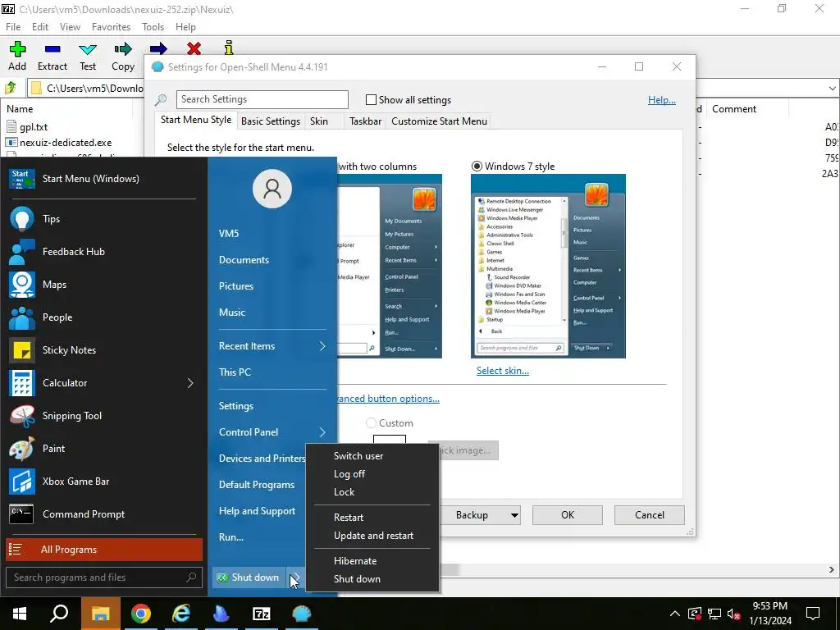Click the 7-Zip Extract toolbar icon
Image resolution: width=840 pixels, height=630 pixels.
tap(52, 49)
